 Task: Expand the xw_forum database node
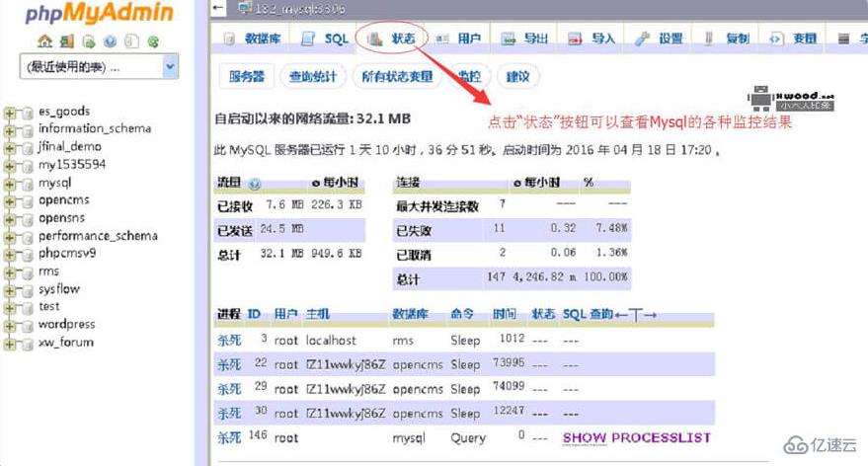pos(10,345)
